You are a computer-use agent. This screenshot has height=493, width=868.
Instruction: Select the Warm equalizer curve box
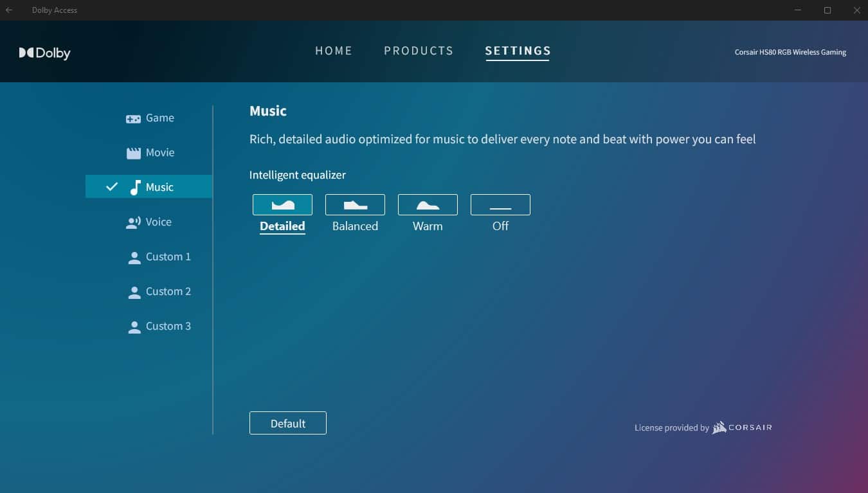[x=428, y=204]
